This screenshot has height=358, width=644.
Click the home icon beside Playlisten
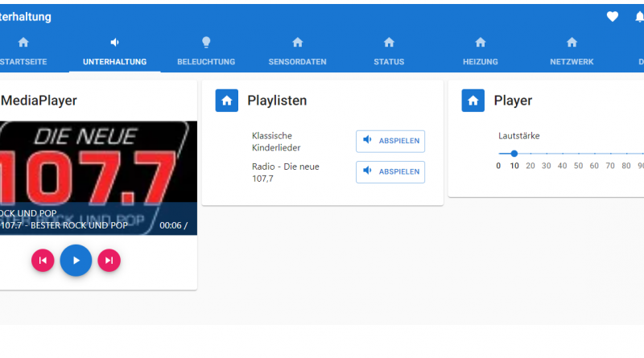[x=227, y=101]
